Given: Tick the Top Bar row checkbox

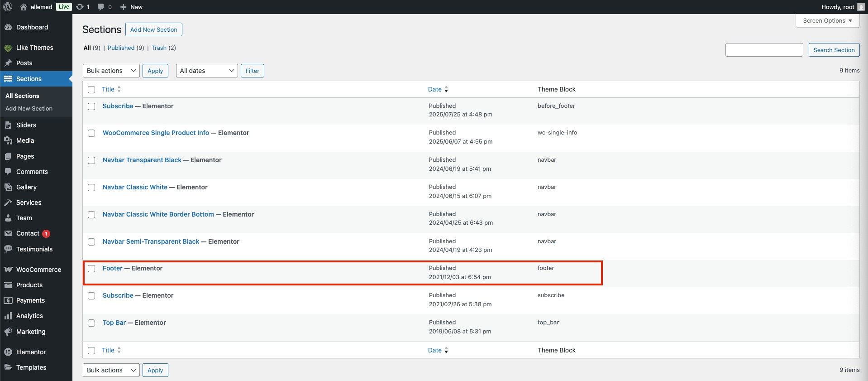Looking at the screenshot, I should click(91, 323).
